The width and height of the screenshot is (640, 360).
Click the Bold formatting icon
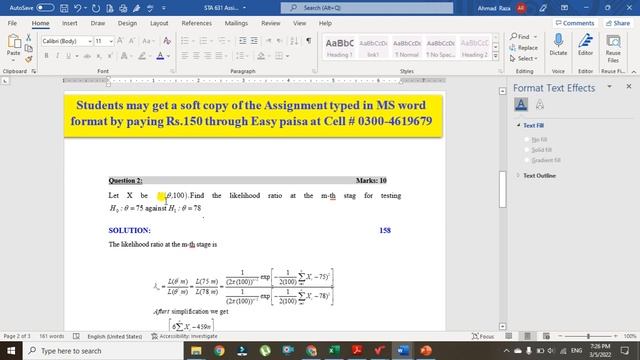46,56
